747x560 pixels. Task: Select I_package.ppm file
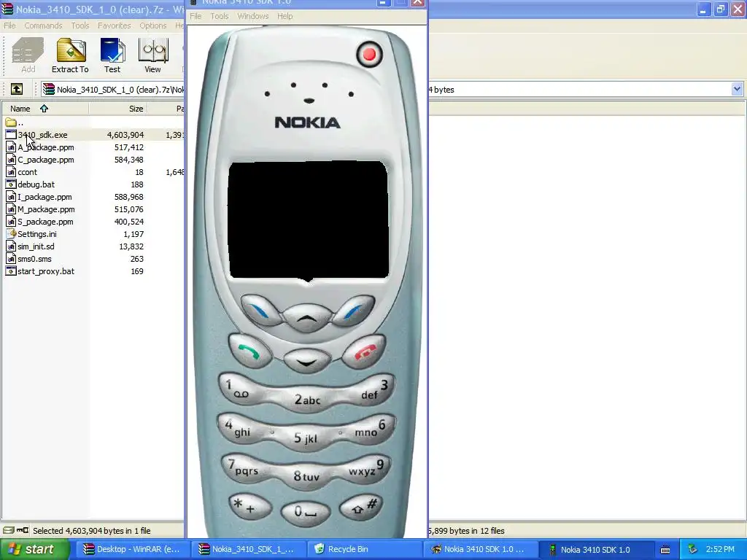39,197
